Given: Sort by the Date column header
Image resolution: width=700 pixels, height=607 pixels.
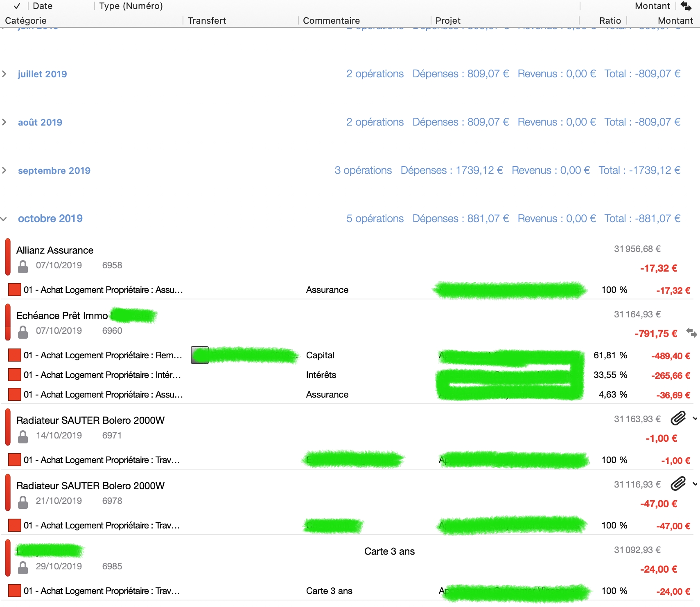Looking at the screenshot, I should (43, 6).
